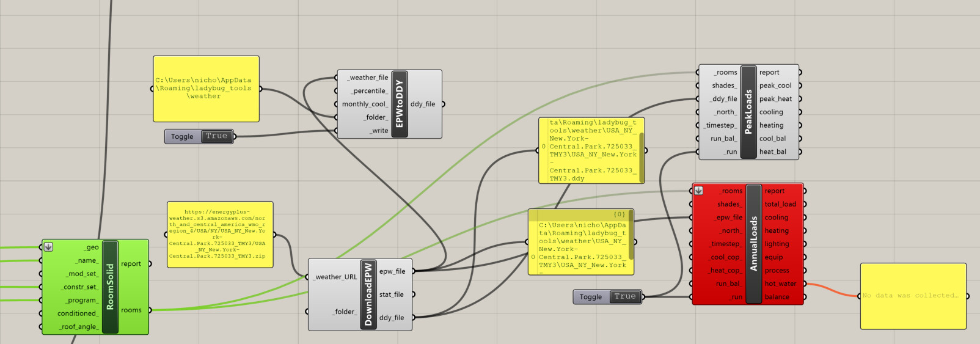Click the down-arrow icon on the RoomSolid component
This screenshot has height=344, width=980.
[x=48, y=247]
